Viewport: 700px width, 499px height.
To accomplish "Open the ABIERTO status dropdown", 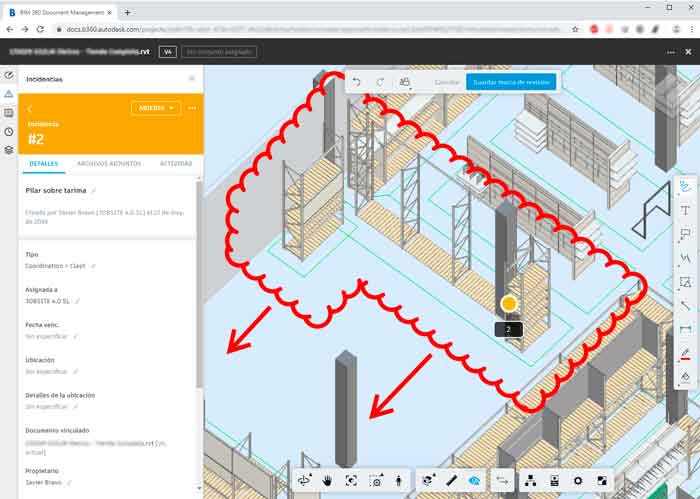I will click(155, 107).
